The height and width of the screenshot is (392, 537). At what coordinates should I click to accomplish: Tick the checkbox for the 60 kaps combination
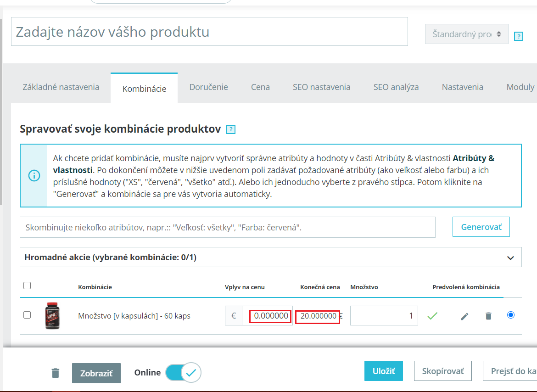tap(27, 315)
